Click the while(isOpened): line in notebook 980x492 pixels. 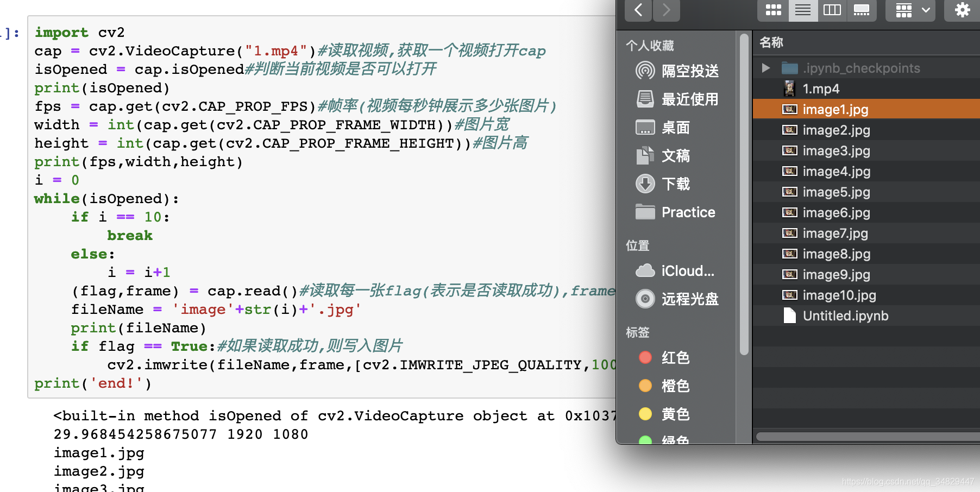[x=106, y=199]
